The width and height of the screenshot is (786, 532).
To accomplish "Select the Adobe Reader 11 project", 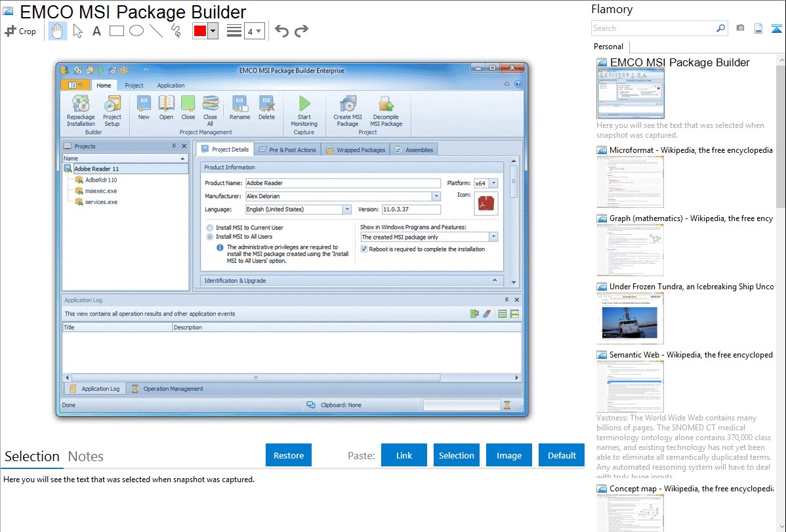I will point(96,169).
